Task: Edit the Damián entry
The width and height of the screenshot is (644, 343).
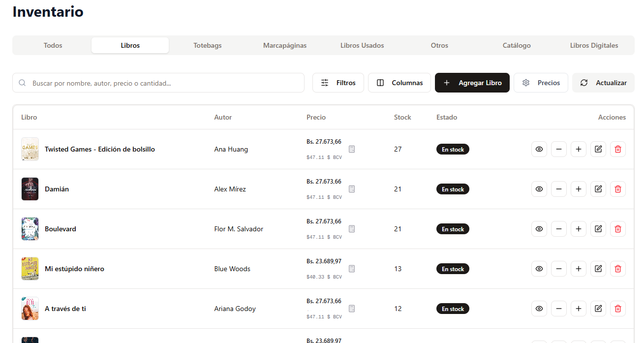Action: [598, 189]
